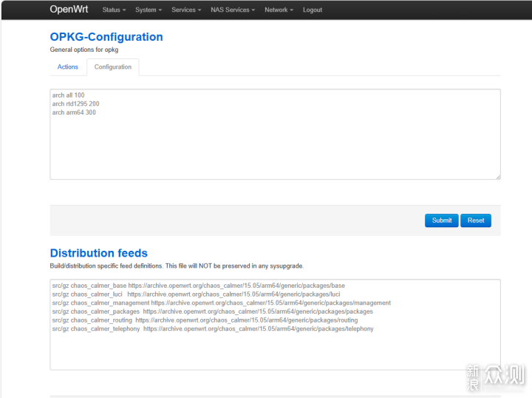Image resolution: width=532 pixels, height=398 pixels.
Task: Click the 'arch arm64 300' line
Action: [x=74, y=112]
